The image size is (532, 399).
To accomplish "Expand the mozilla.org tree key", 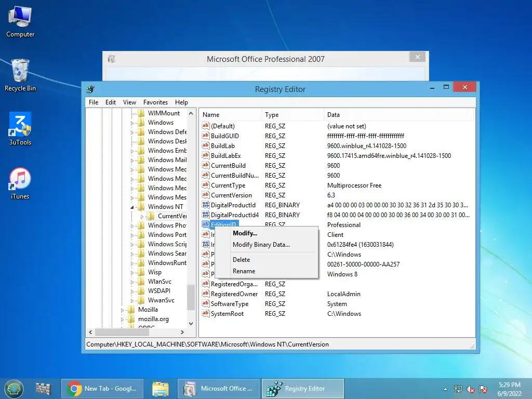I will point(123,320).
